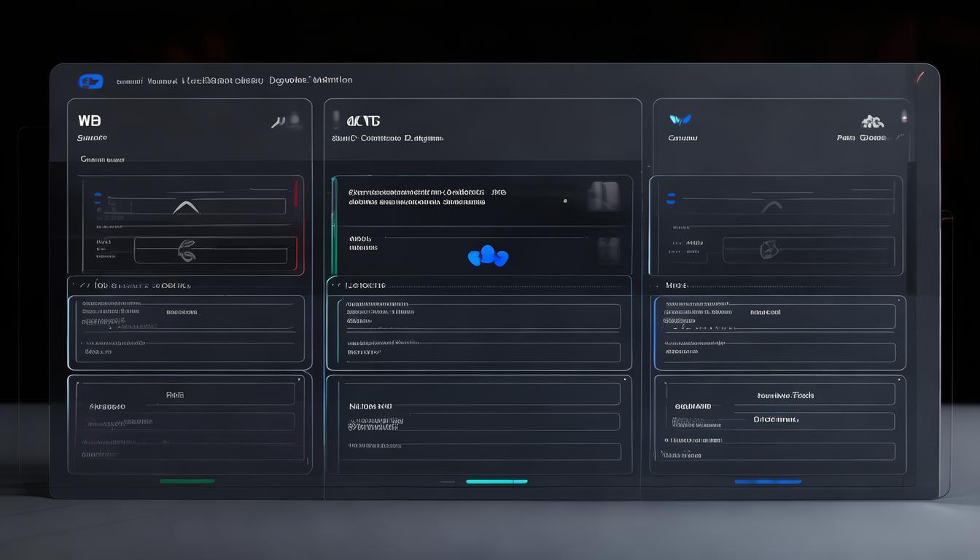Click the blue heart-shaped cluster icon in center panel
Viewport: 980px width, 560px height.
(488, 256)
